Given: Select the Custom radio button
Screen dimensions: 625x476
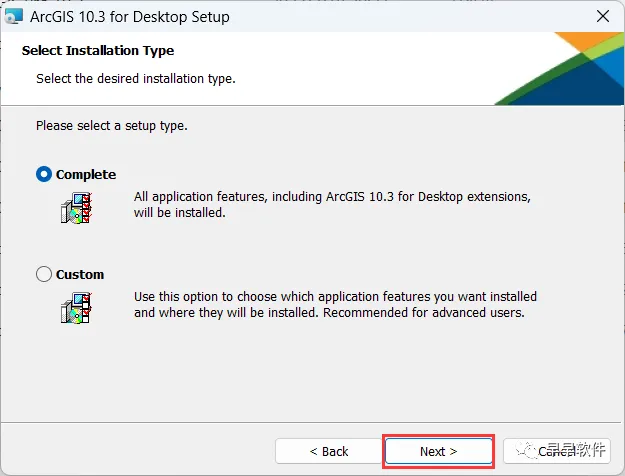Looking at the screenshot, I should [44, 274].
